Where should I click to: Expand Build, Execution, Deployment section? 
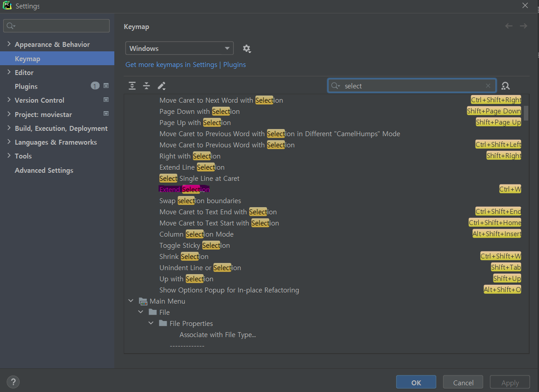tap(9, 128)
